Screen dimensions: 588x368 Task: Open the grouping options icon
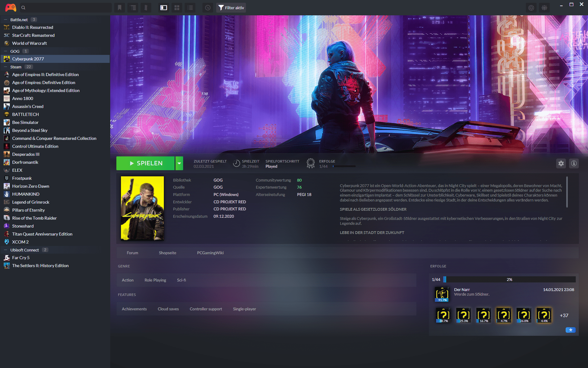133,8
